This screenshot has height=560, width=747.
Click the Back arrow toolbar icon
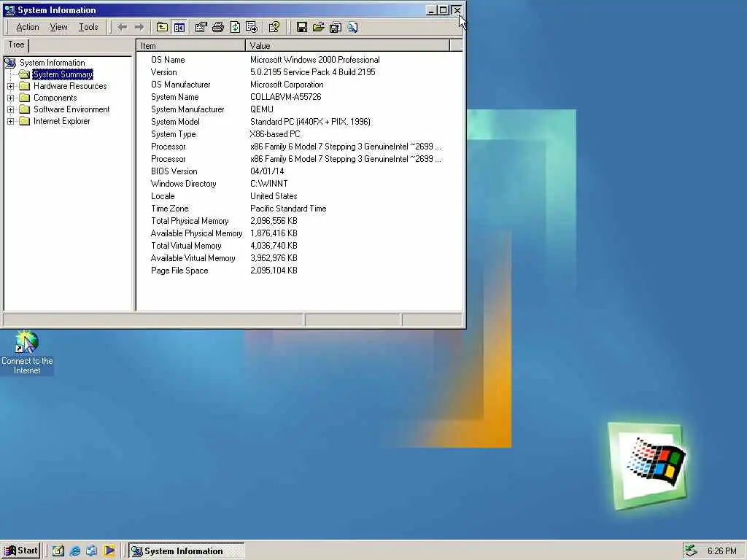coord(123,27)
